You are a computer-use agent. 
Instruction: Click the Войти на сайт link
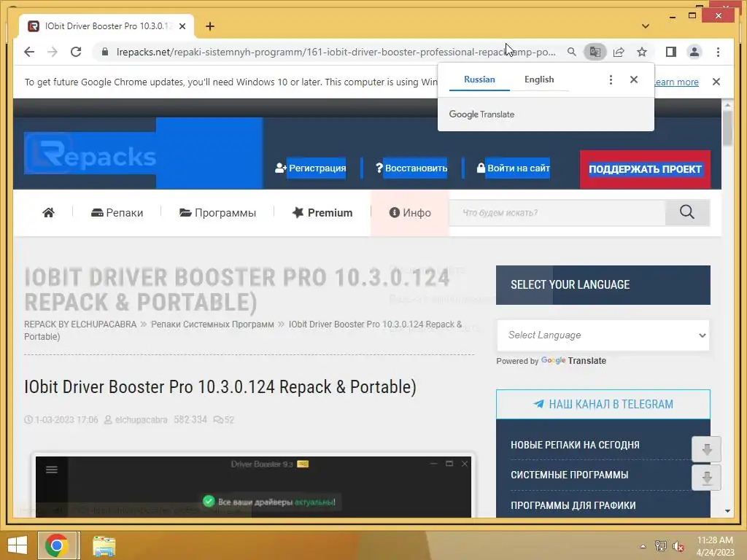pos(514,168)
